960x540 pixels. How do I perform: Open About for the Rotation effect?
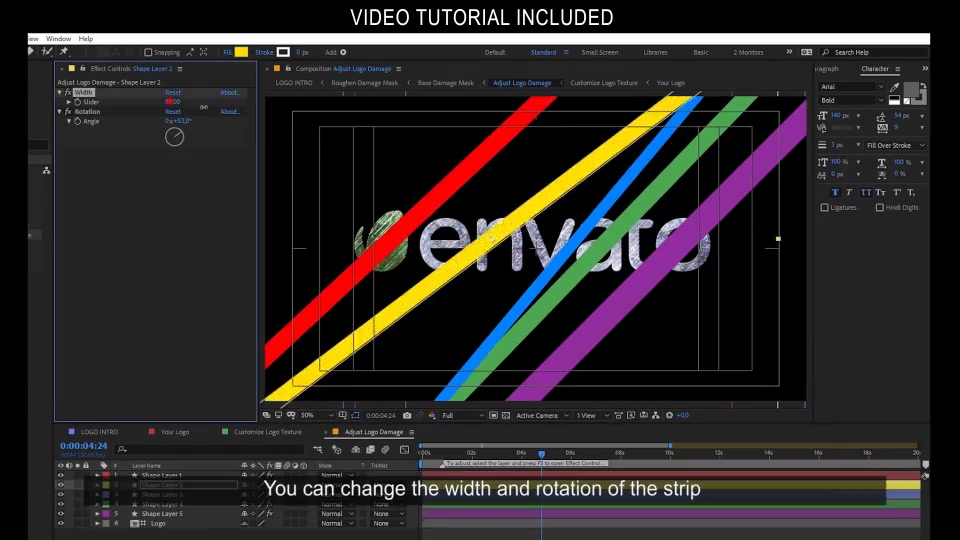pyautogui.click(x=230, y=111)
